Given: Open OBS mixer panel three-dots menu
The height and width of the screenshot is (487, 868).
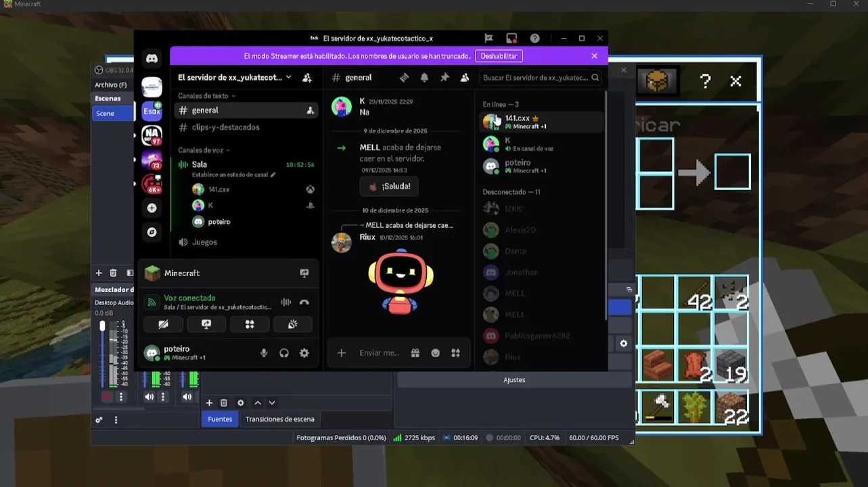Looking at the screenshot, I should click(x=116, y=420).
